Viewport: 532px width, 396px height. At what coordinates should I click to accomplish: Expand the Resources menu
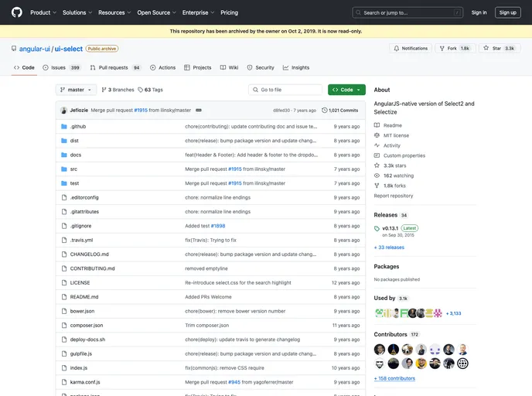point(114,12)
